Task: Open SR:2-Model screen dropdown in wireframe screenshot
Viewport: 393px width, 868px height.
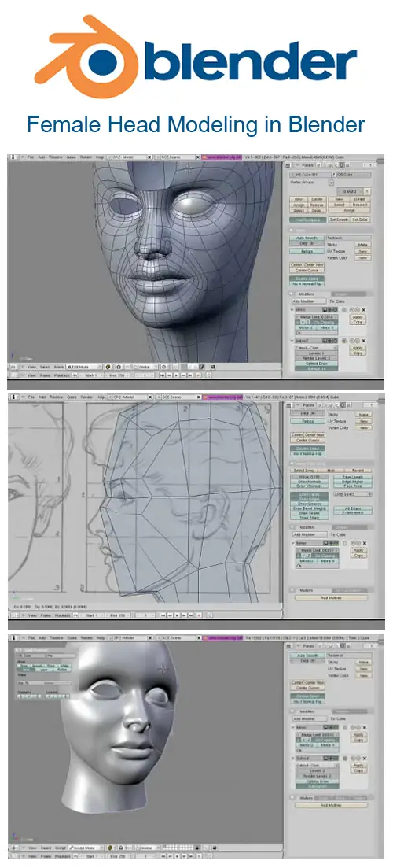Action: pyautogui.click(x=130, y=157)
